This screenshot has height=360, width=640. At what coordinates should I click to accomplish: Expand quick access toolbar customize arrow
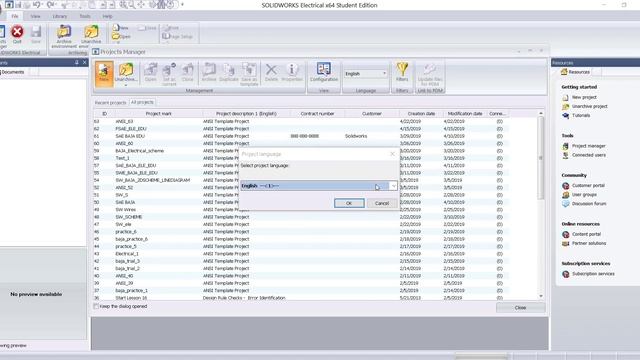(182, 5)
